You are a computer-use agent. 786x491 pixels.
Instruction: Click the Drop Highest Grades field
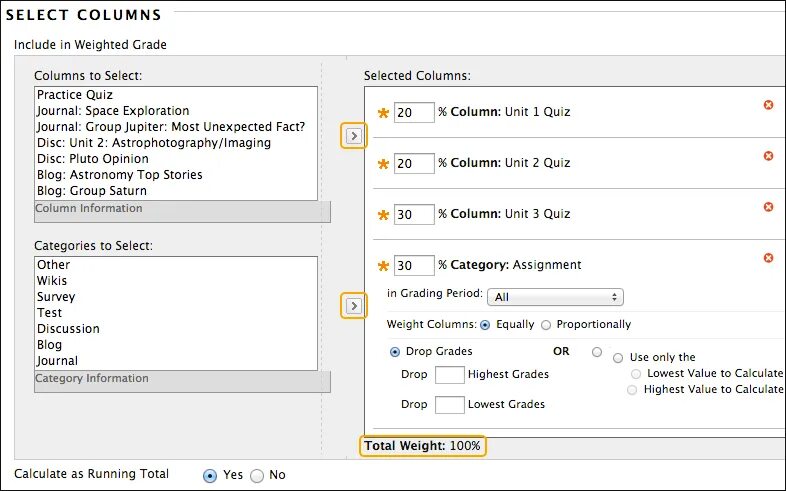[x=450, y=375]
